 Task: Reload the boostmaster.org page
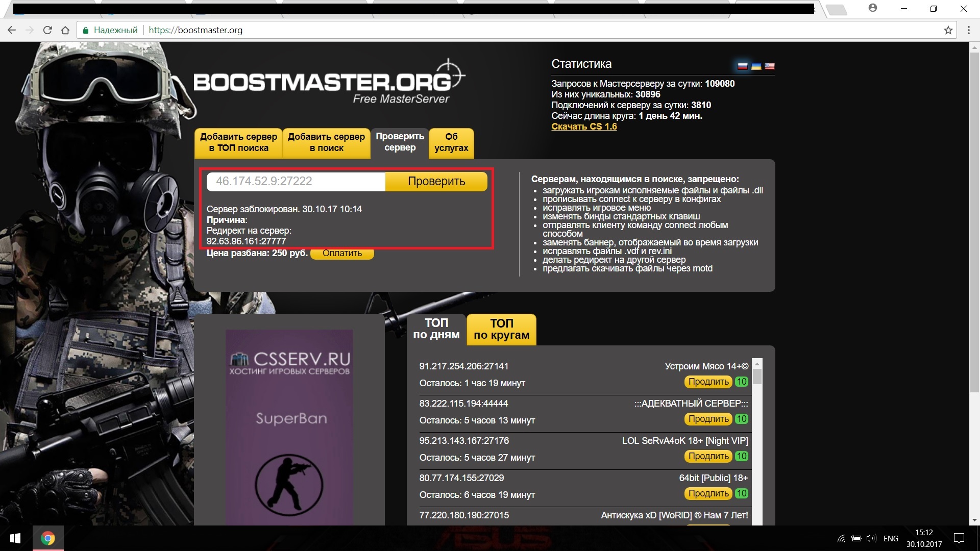pos(47,30)
